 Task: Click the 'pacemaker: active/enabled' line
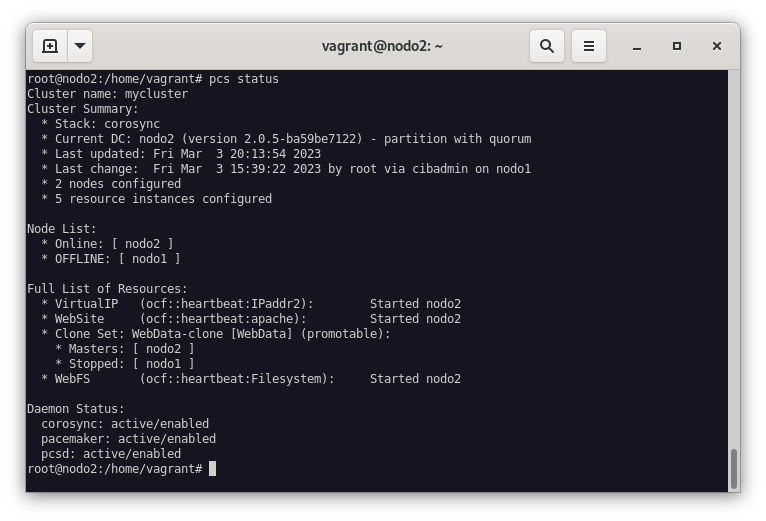pyautogui.click(x=128, y=439)
